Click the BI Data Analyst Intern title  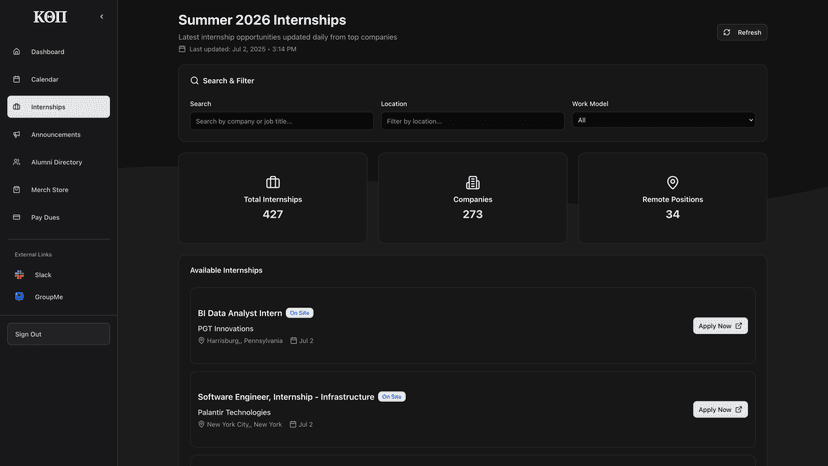(x=240, y=313)
